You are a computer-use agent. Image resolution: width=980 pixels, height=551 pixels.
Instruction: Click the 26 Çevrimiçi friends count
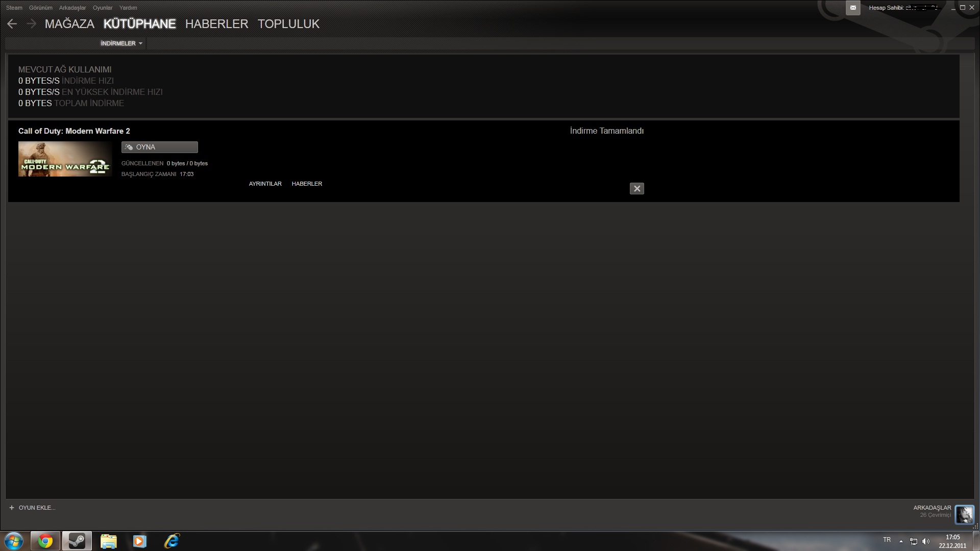[936, 515]
